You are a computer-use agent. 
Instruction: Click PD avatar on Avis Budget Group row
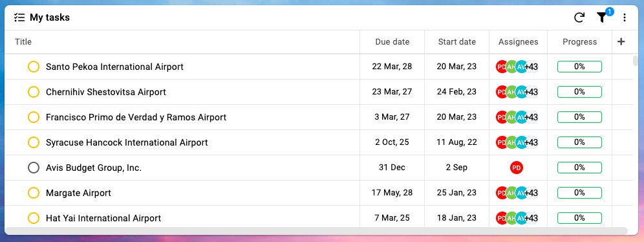click(517, 167)
